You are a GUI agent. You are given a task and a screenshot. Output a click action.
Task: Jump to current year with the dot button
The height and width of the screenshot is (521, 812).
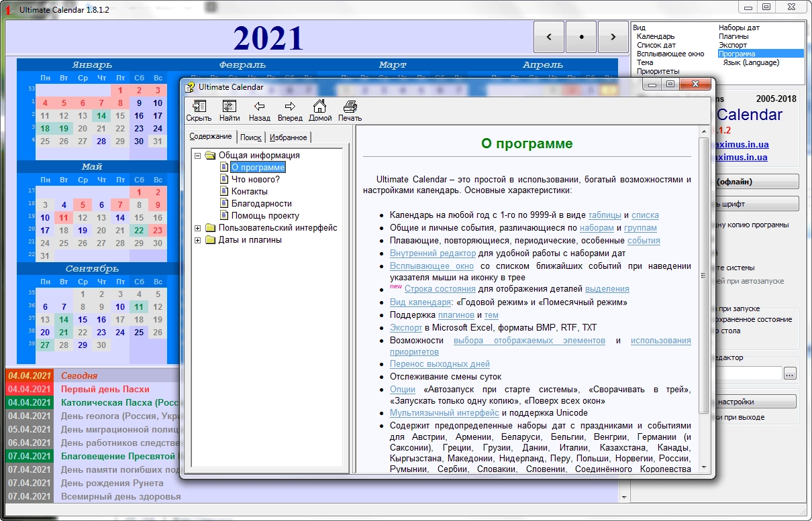point(581,36)
